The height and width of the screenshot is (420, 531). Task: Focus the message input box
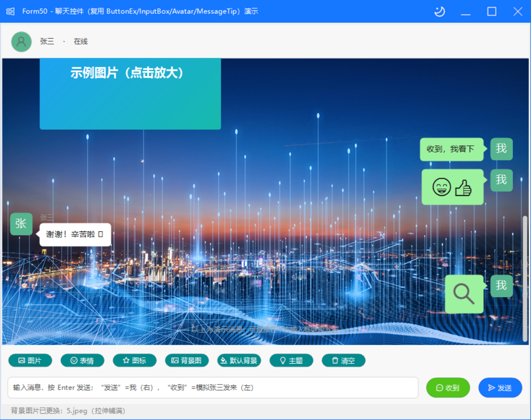tap(213, 387)
